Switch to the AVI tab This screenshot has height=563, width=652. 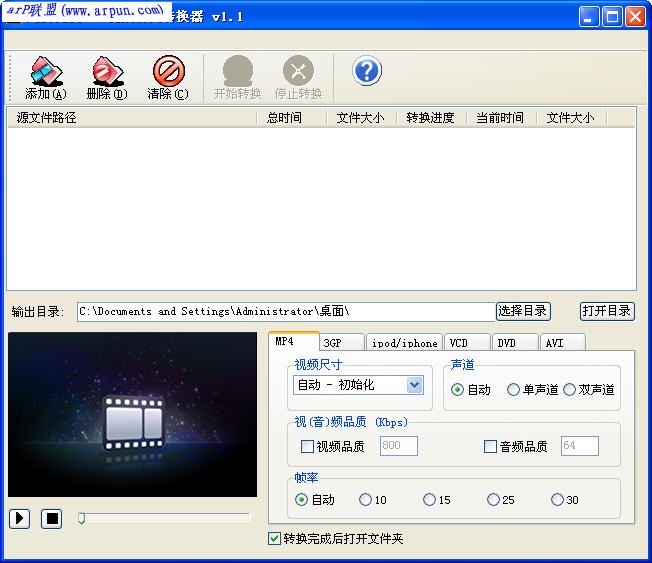563,343
